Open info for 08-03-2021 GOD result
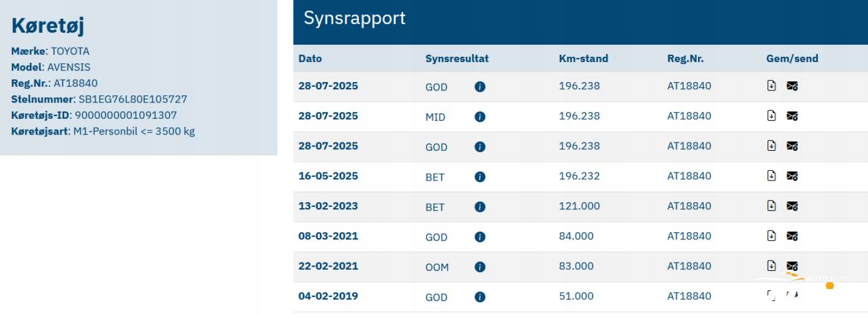Screen dimensions: 868x315 click(480, 237)
